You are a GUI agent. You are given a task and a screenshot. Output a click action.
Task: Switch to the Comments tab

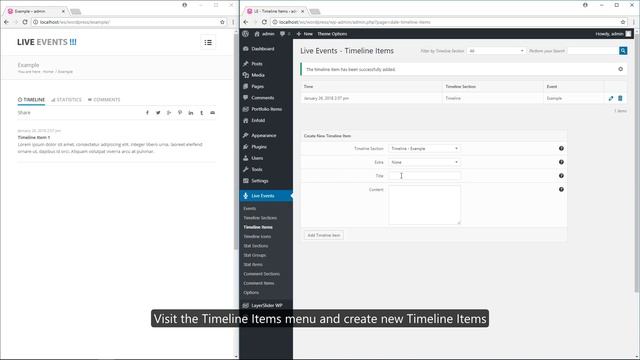tap(104, 100)
